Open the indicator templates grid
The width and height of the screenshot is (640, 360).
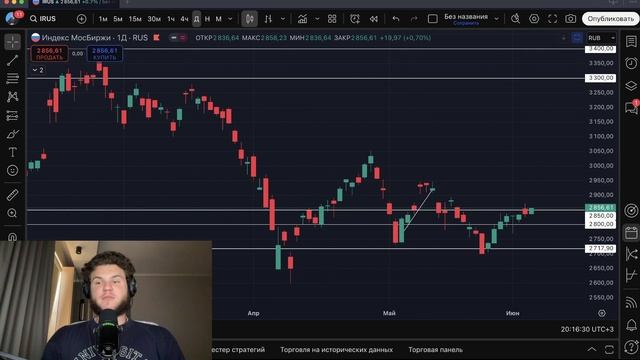332,19
